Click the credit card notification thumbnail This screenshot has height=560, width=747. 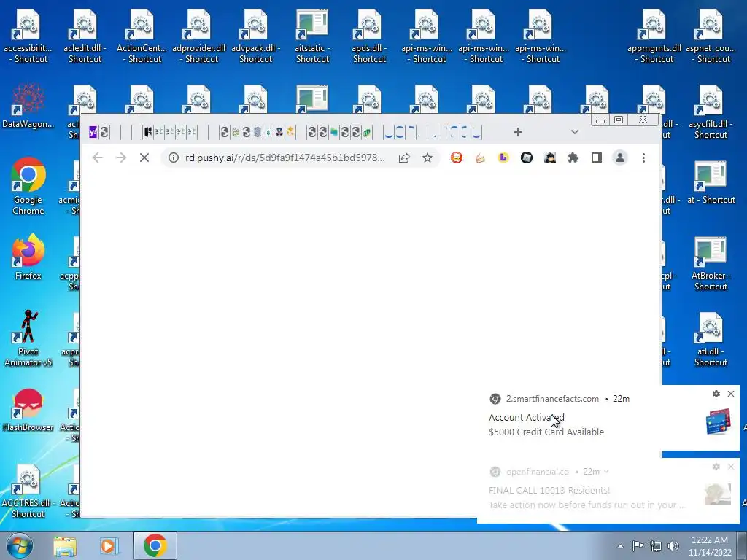pyautogui.click(x=718, y=421)
